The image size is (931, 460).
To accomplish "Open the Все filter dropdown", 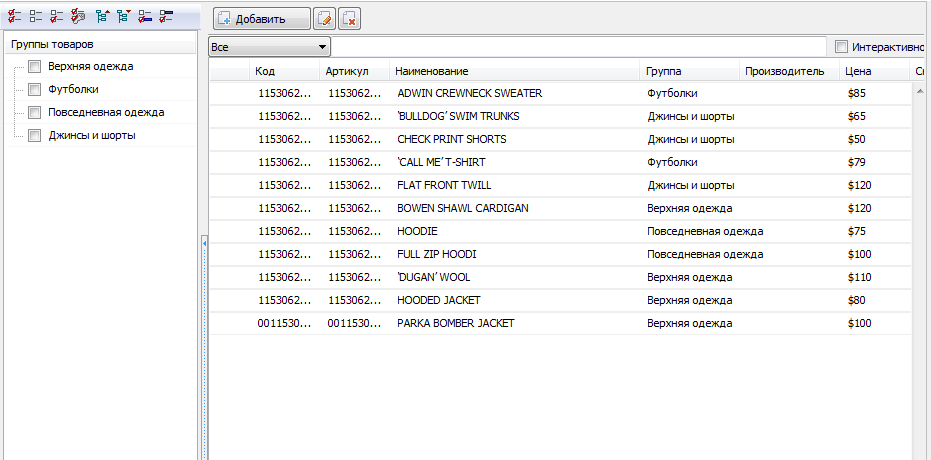I will [269, 47].
